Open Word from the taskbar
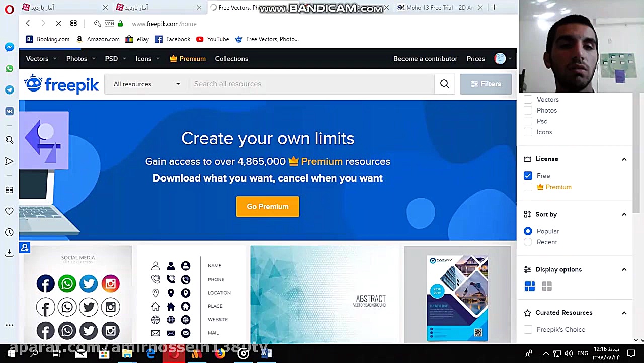 click(266, 353)
